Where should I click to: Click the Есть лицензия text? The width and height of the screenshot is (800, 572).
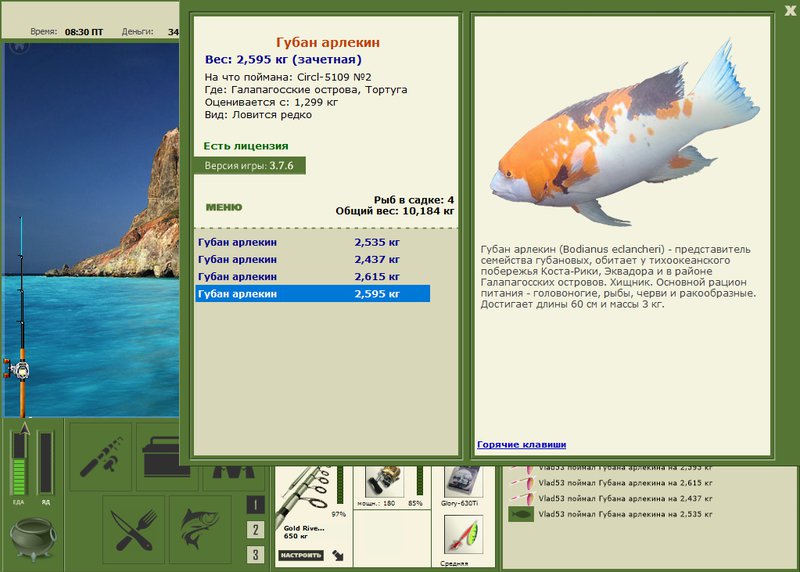[x=246, y=146]
